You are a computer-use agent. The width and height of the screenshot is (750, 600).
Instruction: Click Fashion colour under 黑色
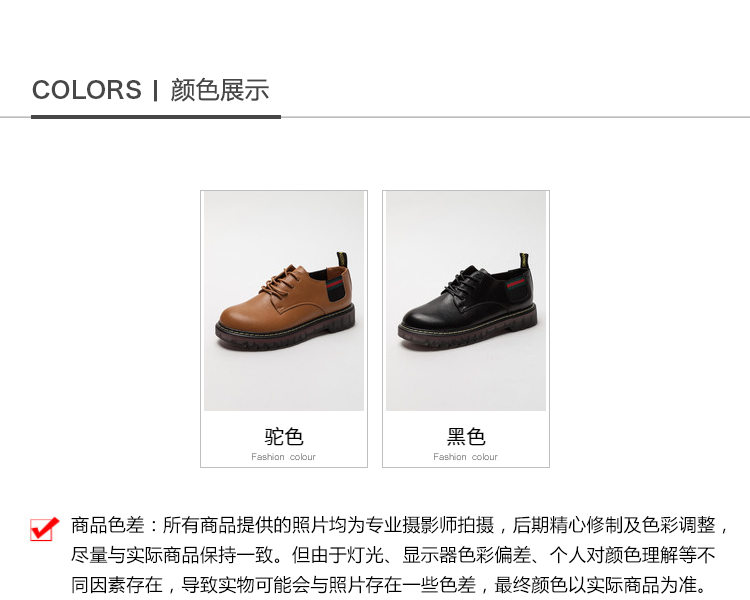(x=465, y=457)
